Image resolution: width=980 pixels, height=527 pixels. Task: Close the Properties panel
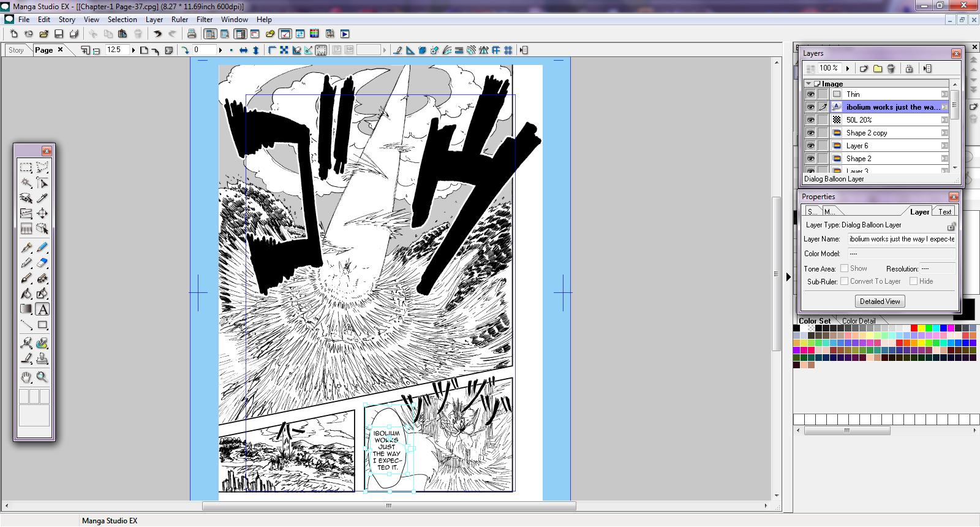[954, 197]
